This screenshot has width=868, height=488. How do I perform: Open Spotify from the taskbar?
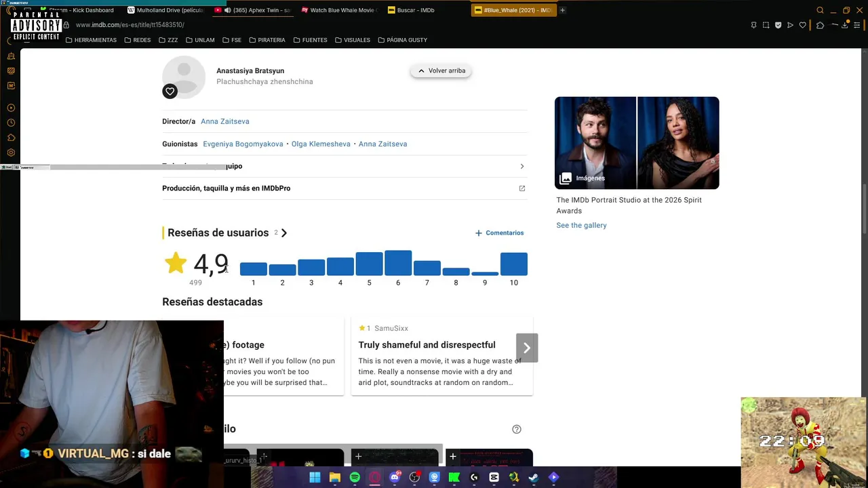[x=355, y=477]
